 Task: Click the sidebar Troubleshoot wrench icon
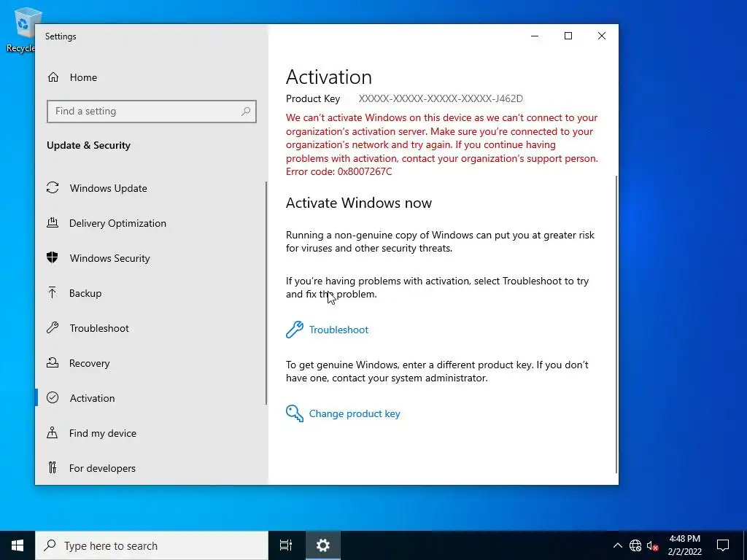coord(53,327)
